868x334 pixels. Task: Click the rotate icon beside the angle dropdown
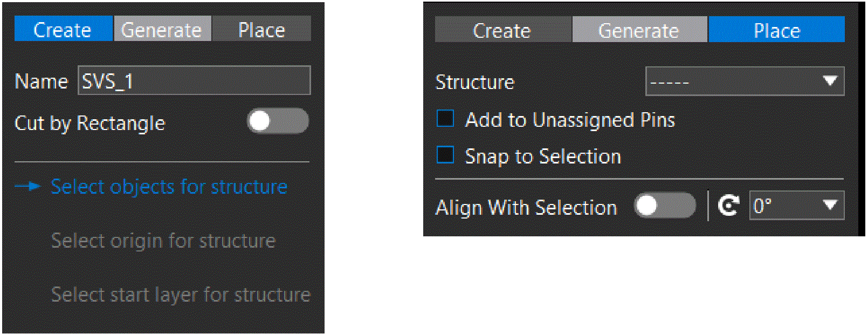(728, 206)
